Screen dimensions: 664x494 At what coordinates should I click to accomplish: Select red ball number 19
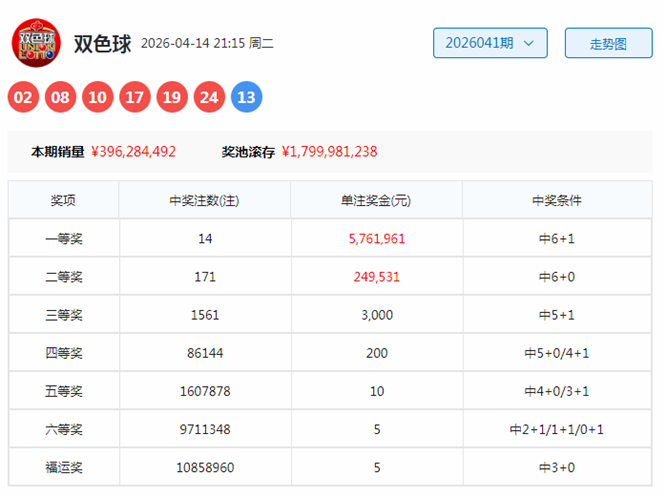[x=172, y=97]
